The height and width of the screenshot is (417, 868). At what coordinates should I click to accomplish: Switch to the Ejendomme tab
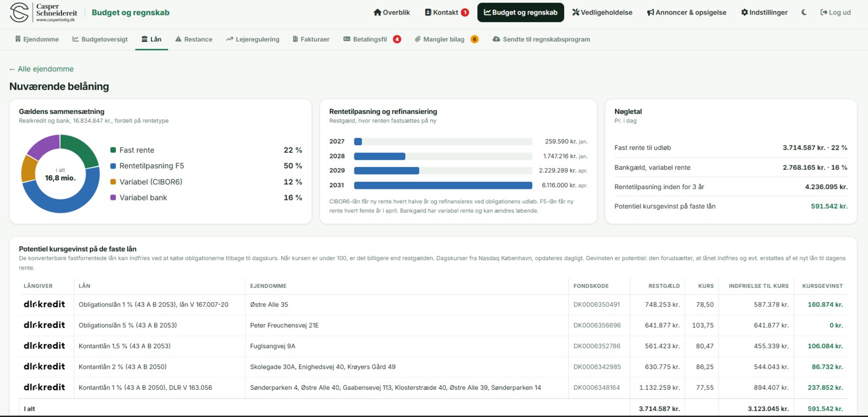pos(37,40)
